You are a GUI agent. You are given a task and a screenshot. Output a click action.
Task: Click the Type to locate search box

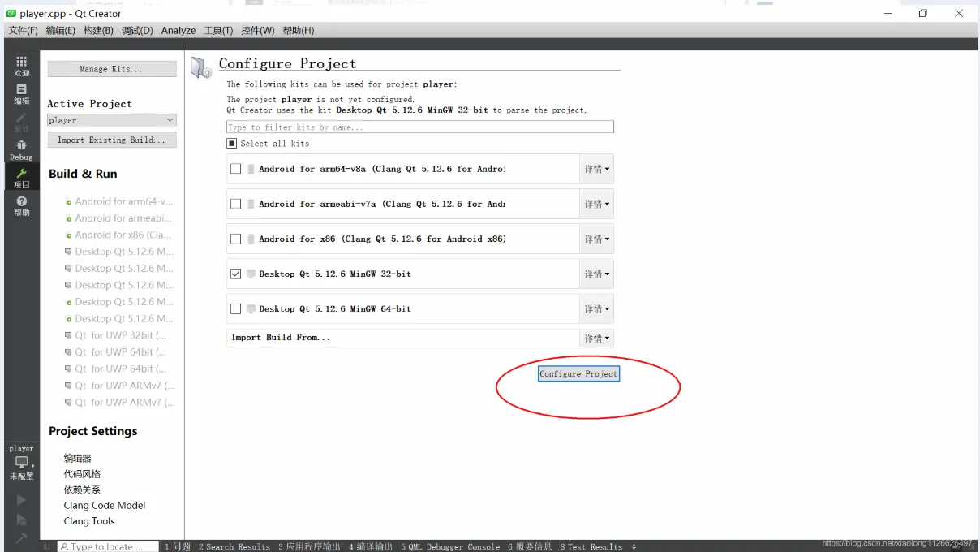coord(106,546)
